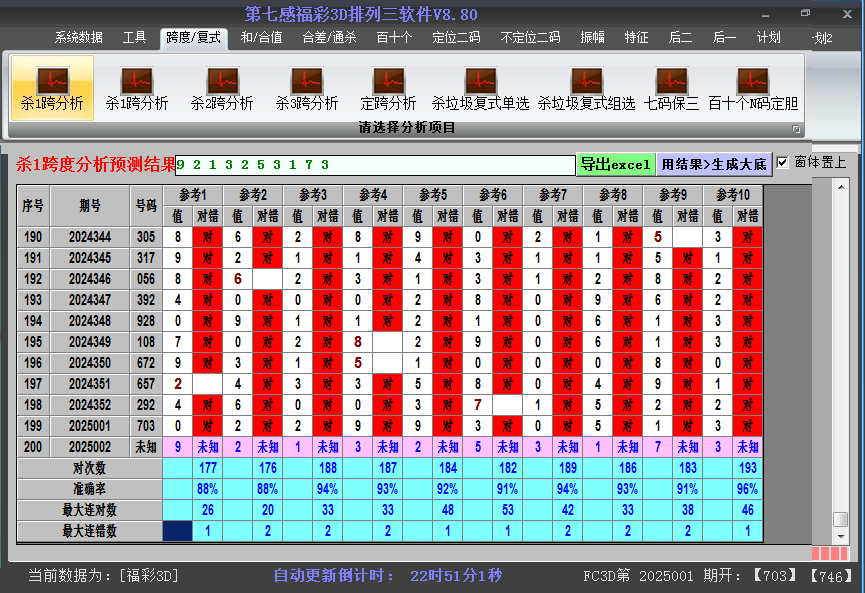Click the 序号 column header
The width and height of the screenshot is (865, 593).
pyautogui.click(x=33, y=206)
